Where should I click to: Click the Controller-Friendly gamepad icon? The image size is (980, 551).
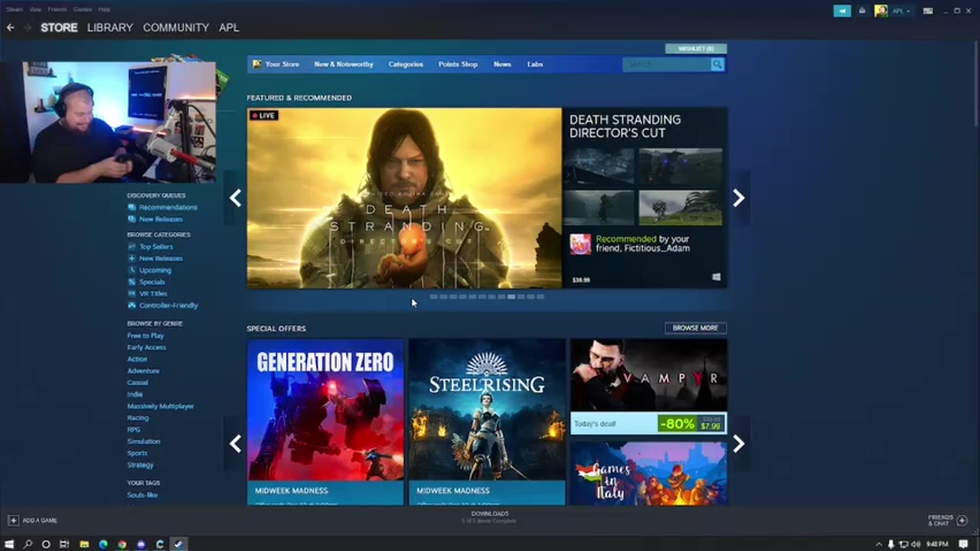pyautogui.click(x=132, y=305)
